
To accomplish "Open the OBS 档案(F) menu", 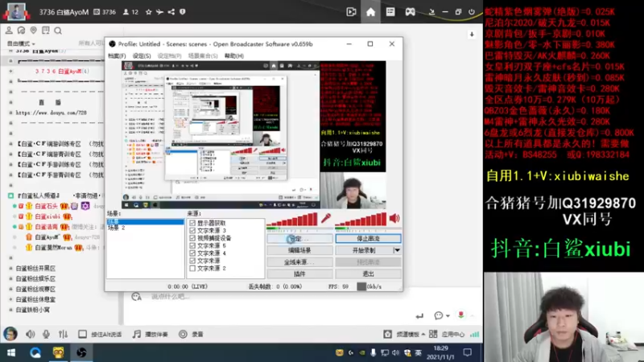I will coord(117,56).
